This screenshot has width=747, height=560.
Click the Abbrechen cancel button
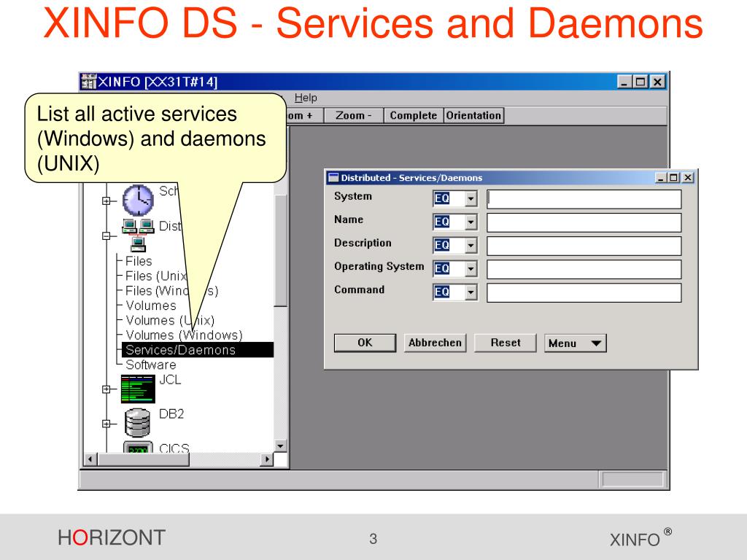coord(435,343)
